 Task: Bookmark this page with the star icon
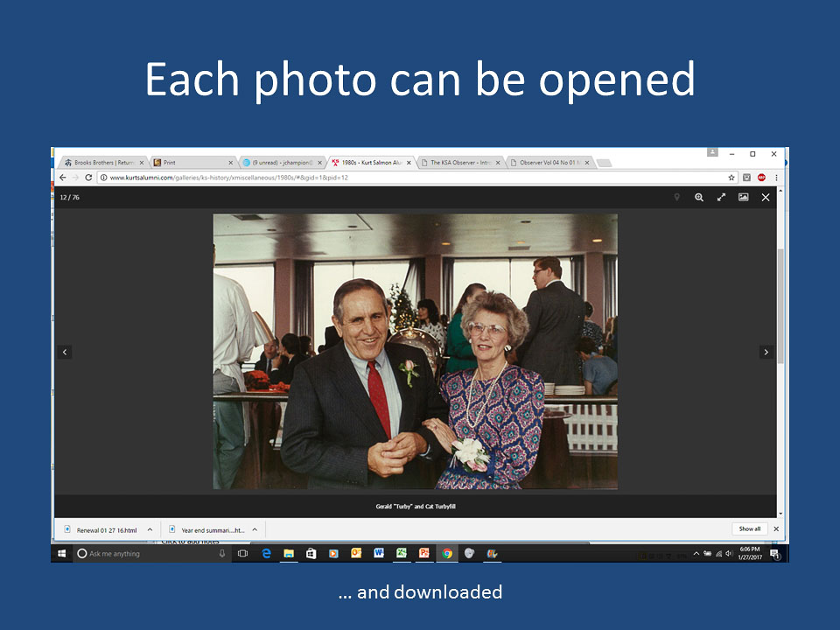click(x=731, y=177)
